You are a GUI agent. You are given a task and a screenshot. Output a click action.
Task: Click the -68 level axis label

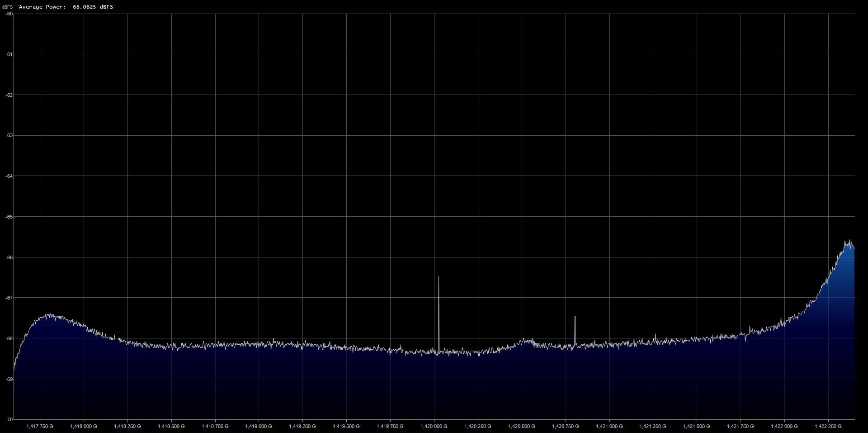point(9,338)
